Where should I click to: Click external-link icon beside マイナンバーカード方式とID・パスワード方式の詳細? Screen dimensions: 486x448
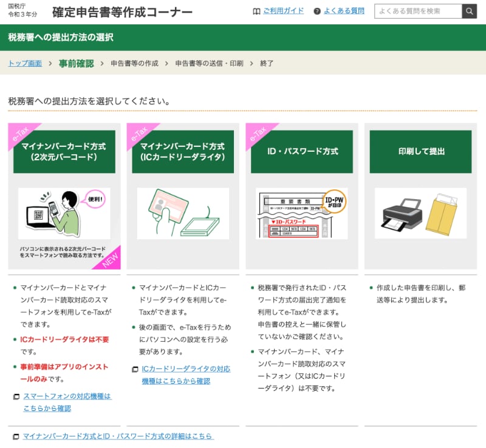[16, 436]
